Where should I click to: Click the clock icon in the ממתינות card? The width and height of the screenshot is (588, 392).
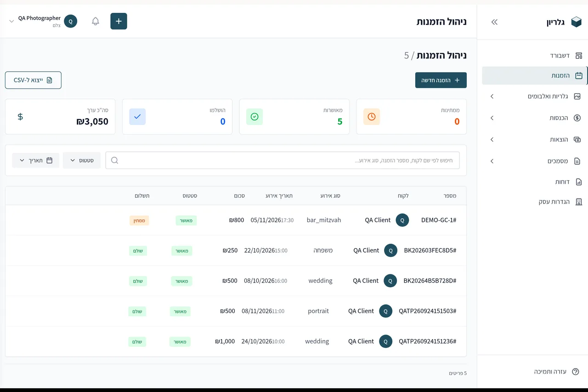coord(372,117)
